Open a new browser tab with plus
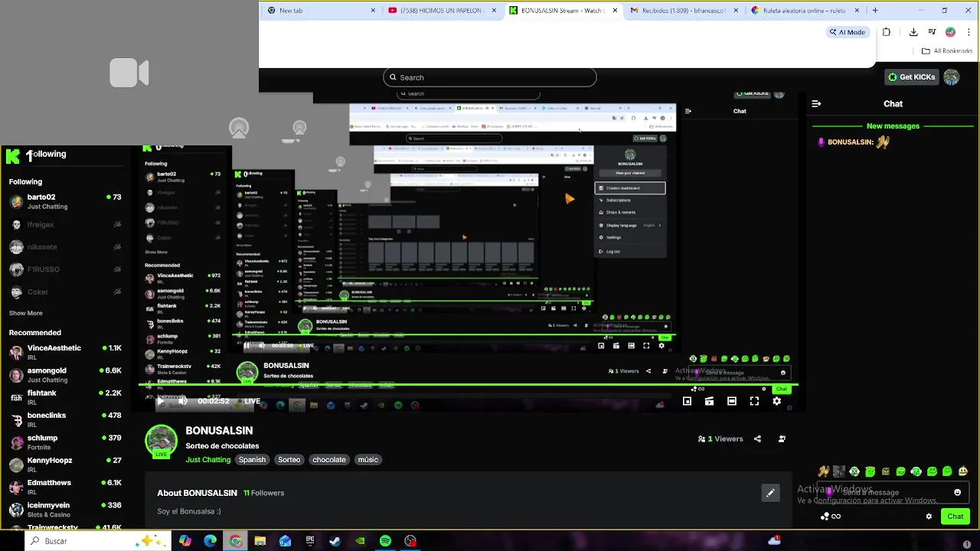The image size is (980, 551). [875, 11]
